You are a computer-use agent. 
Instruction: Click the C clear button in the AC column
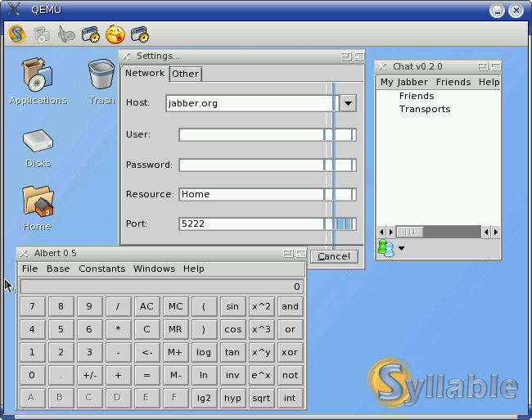147,329
